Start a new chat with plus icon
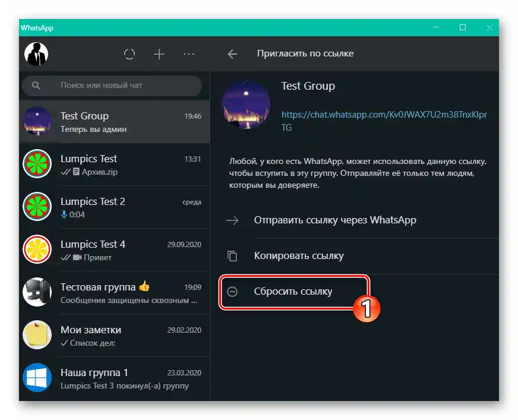This screenshot has width=518, height=420. (x=159, y=54)
